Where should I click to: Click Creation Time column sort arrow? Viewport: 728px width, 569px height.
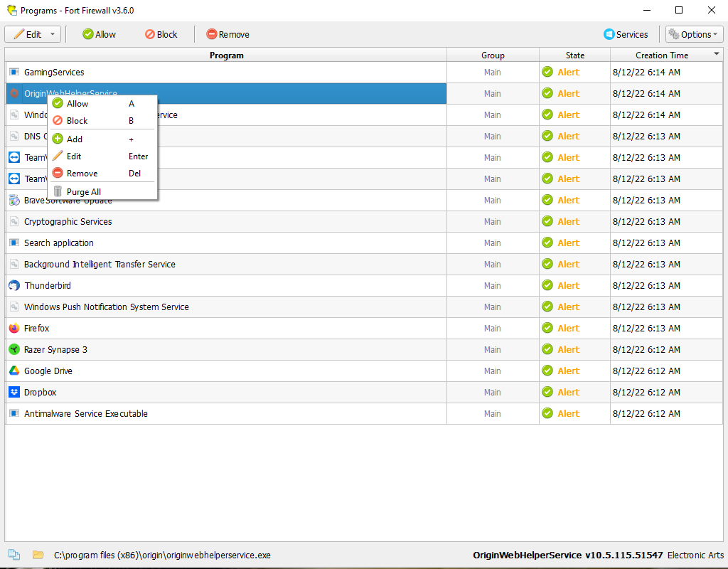click(x=716, y=55)
